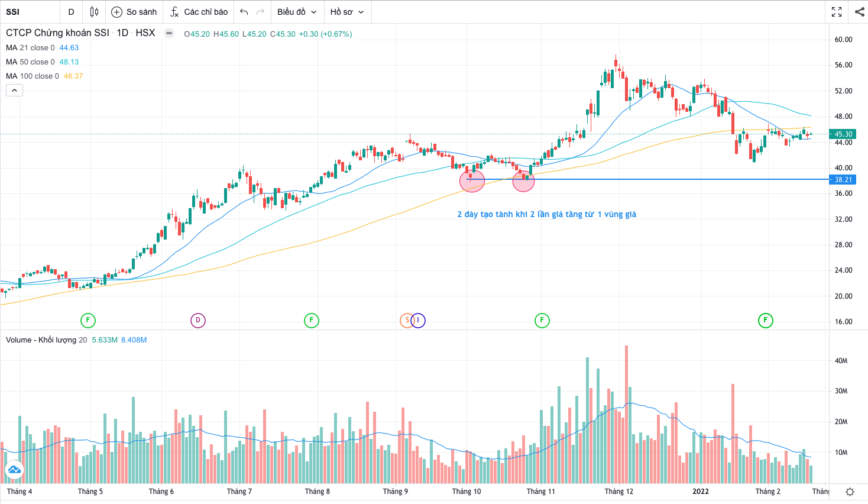
Task: Open chart settings gear at bottom right
Action: (x=850, y=492)
